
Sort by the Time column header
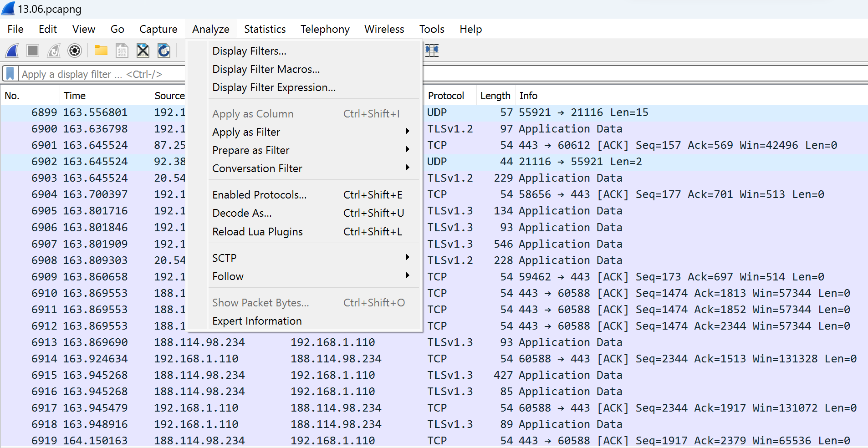105,96
